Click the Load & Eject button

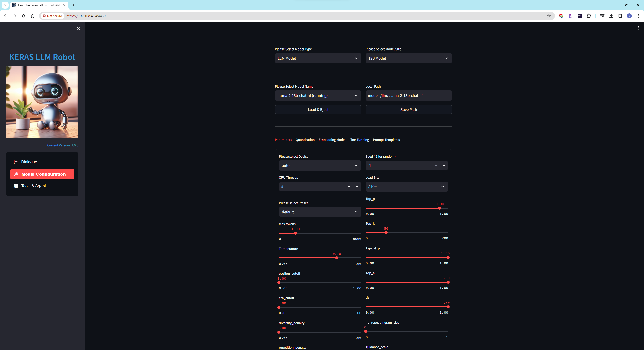318,110
